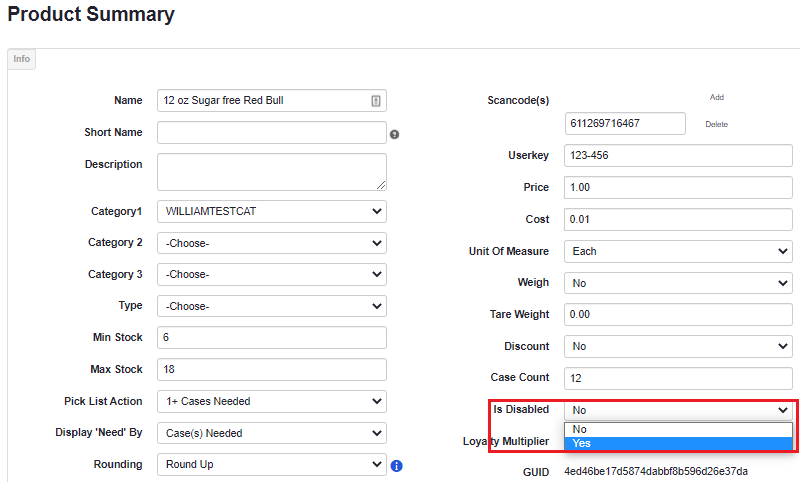Open the Info tab
Image resolution: width=800 pixels, height=482 pixels.
pos(21,59)
